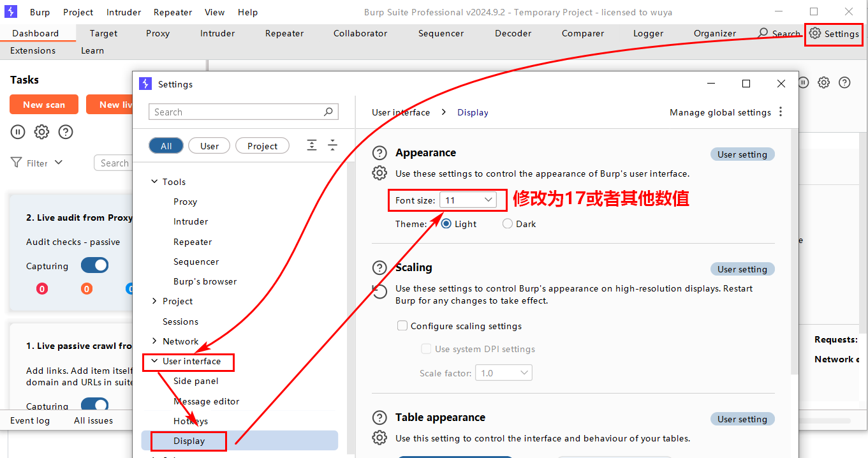Open help for the Appearance section
Image resolution: width=868 pixels, height=458 pixels.
[379, 152]
